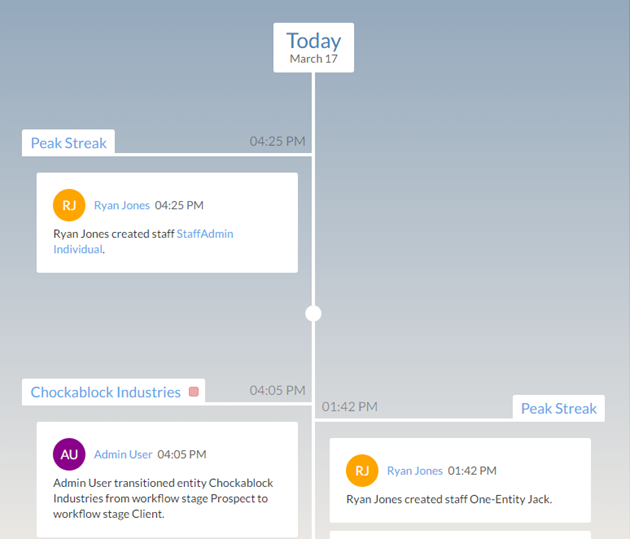
Task: Click the purple AU avatar icon
Action: tap(69, 454)
